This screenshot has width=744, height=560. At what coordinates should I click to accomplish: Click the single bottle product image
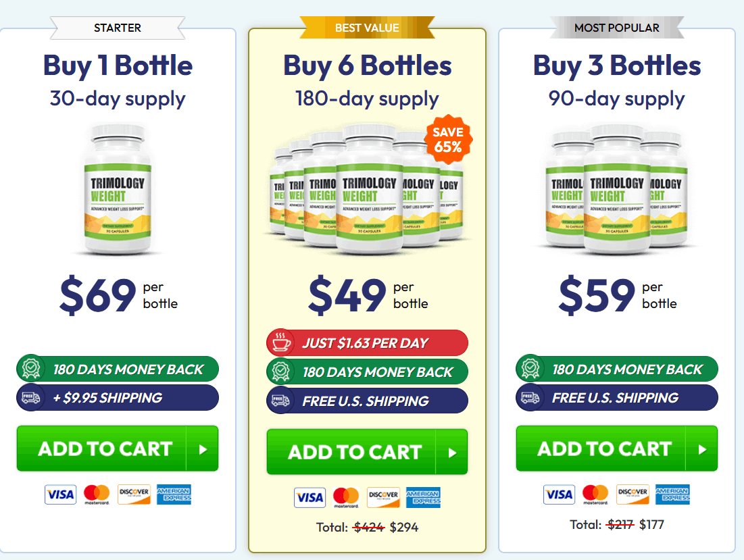coord(118,189)
